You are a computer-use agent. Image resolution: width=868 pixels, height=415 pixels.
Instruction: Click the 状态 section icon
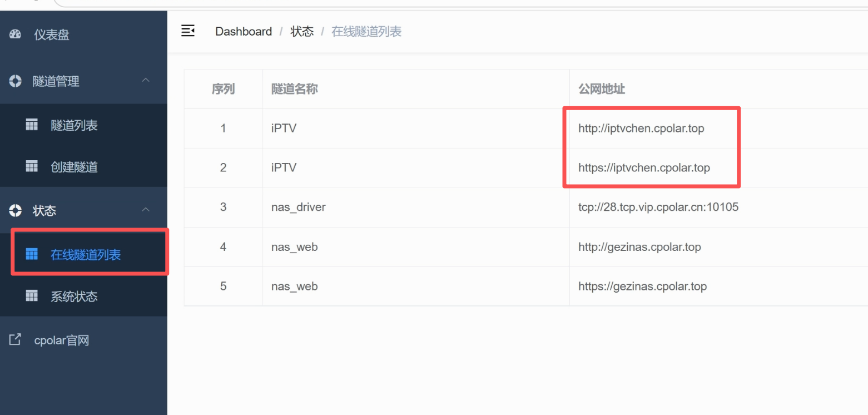coord(15,210)
